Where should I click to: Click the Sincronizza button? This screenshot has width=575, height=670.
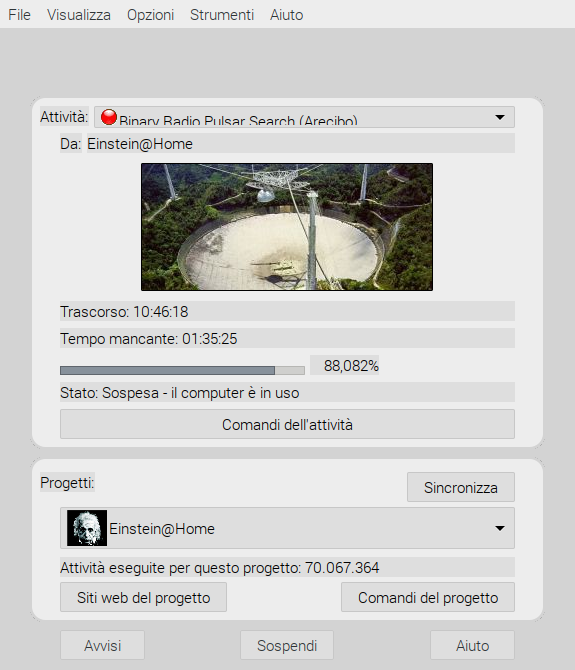tap(461, 487)
